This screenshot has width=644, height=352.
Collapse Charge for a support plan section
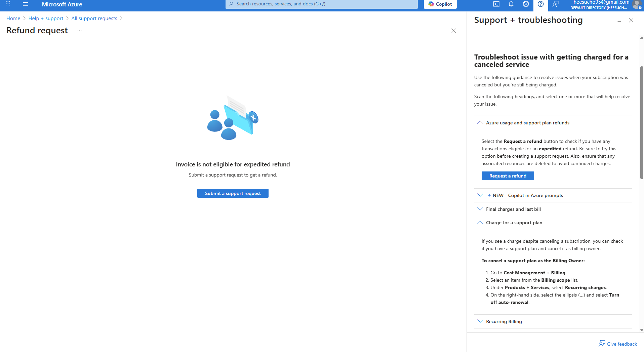coord(553,223)
